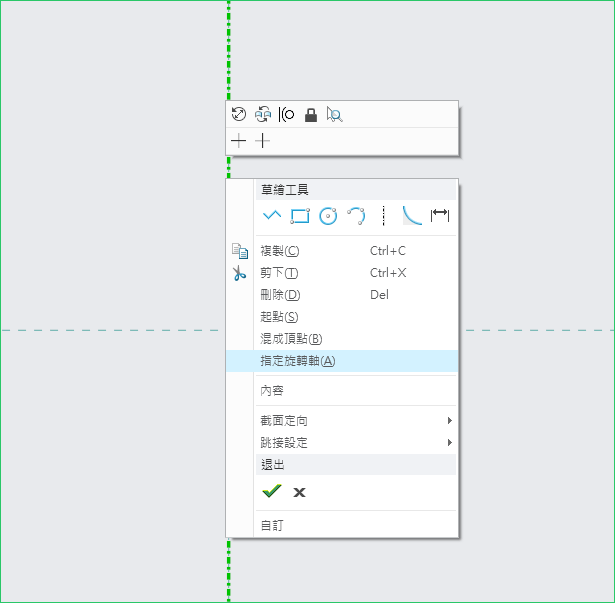Choose 刪除(D) from context menu
This screenshot has width=615, height=603.
(x=280, y=295)
